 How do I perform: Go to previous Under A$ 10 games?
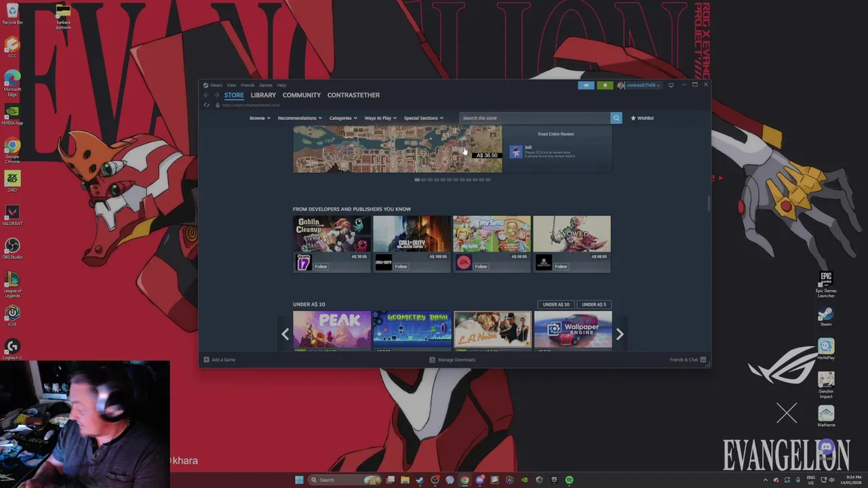[x=285, y=333]
